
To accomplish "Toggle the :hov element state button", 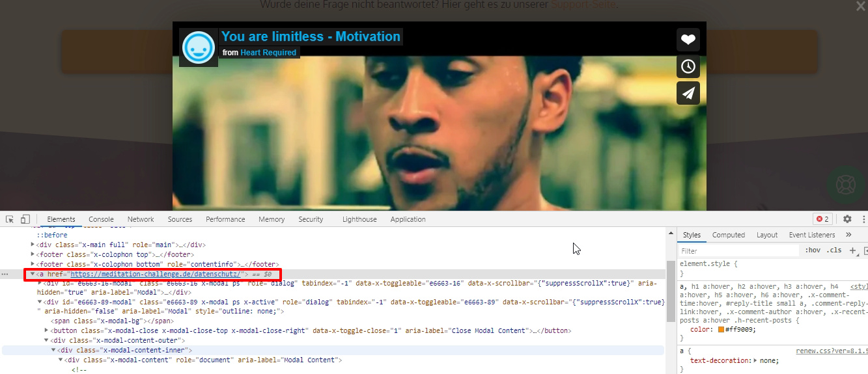I will point(813,250).
